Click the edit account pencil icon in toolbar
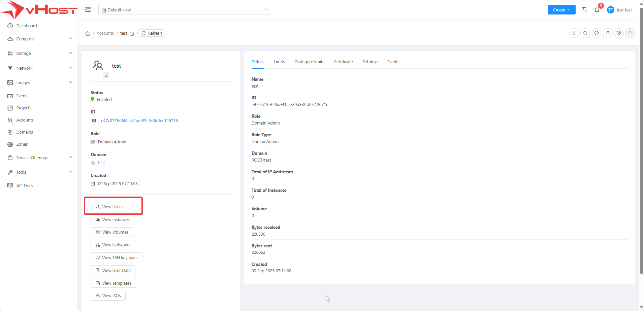Screen dimensions: 644x311 tap(574, 33)
